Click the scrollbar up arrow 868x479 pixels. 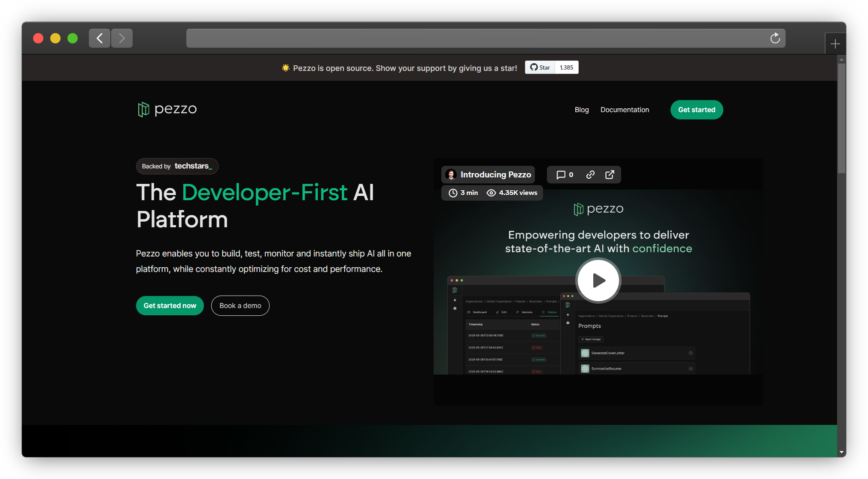point(841,59)
